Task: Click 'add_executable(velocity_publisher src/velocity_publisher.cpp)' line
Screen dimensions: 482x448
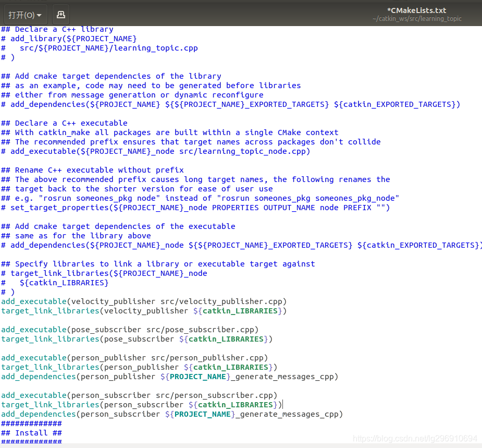Action: pos(144,301)
